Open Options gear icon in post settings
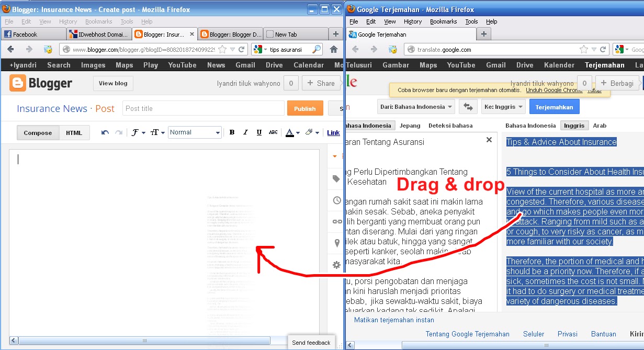 coord(337,265)
